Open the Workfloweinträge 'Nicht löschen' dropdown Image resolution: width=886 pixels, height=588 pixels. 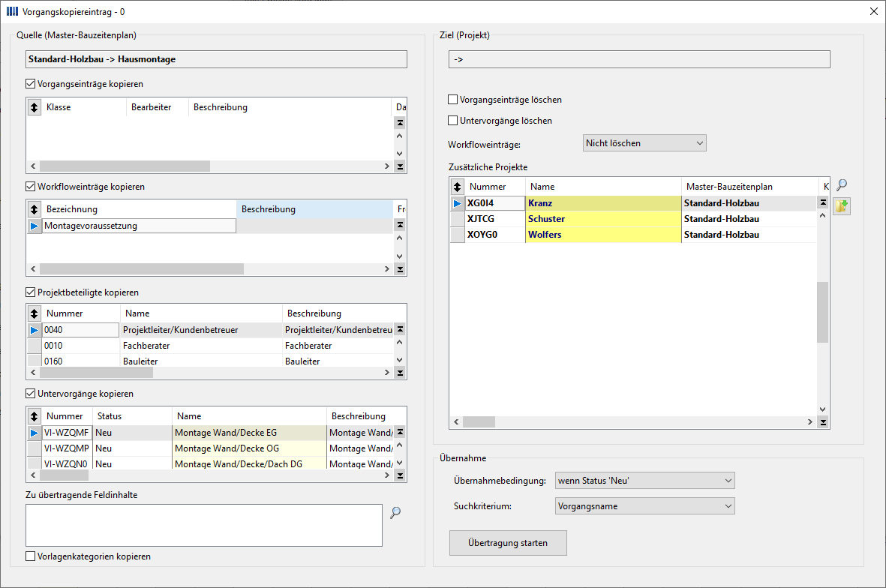[644, 143]
